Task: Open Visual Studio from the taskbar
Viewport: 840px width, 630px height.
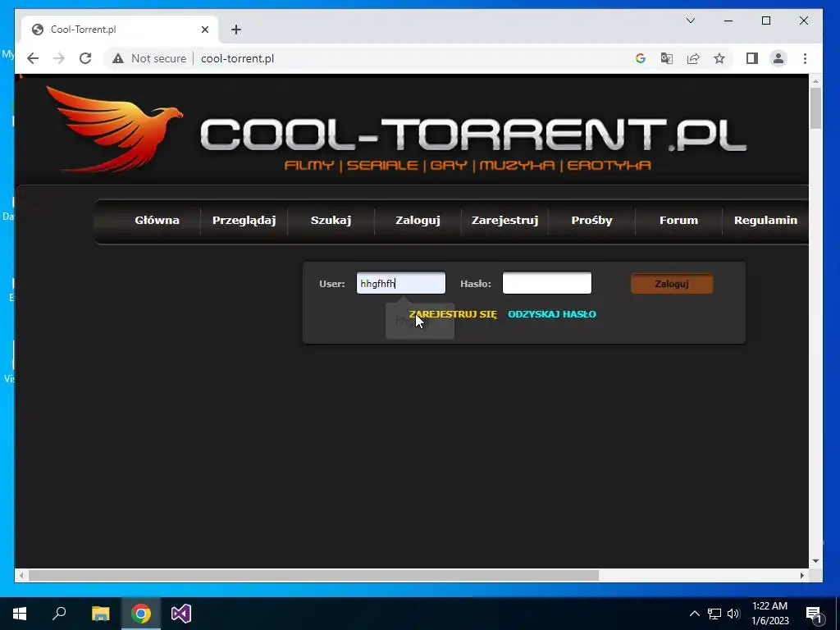Action: pyautogui.click(x=181, y=614)
